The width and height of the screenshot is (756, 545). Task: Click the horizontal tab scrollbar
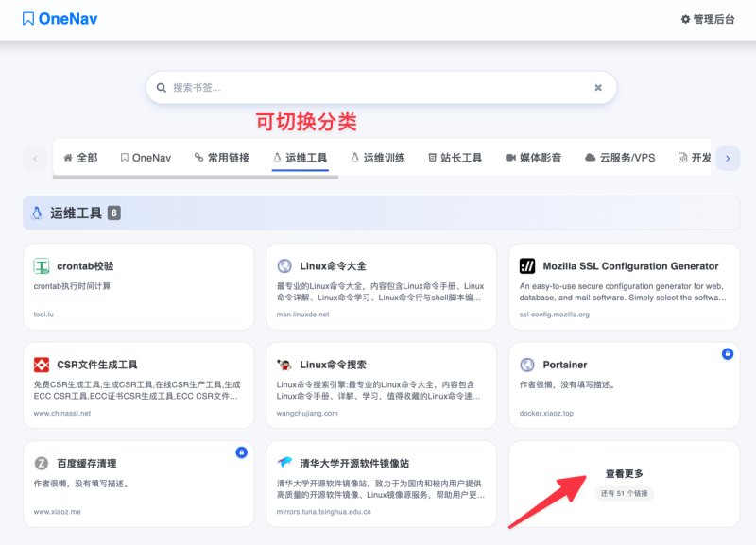click(196, 178)
